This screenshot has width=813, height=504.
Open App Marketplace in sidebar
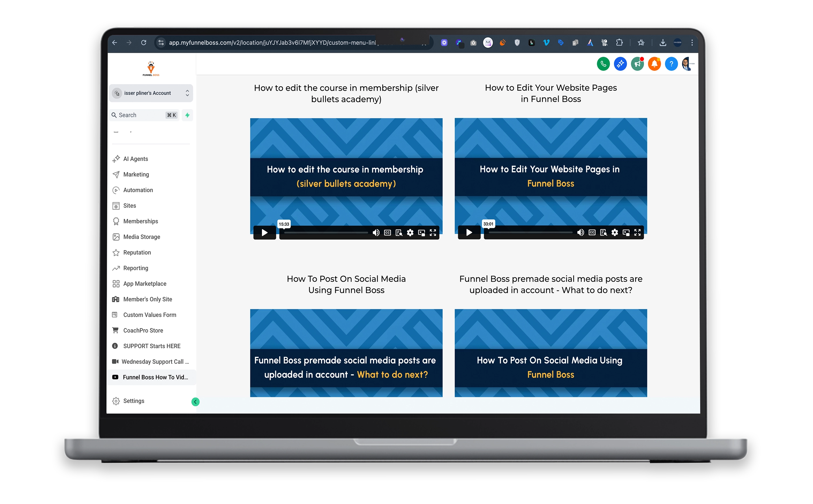145,284
